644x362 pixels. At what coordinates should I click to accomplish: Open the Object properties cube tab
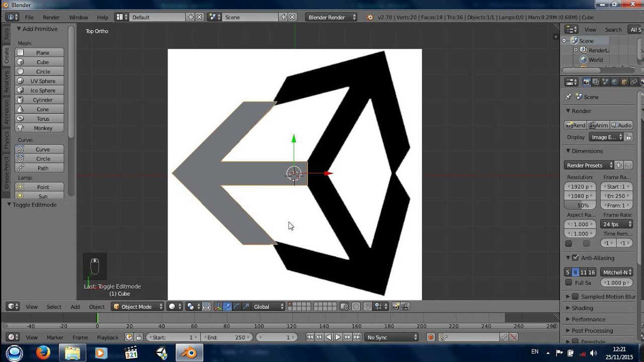[624, 82]
